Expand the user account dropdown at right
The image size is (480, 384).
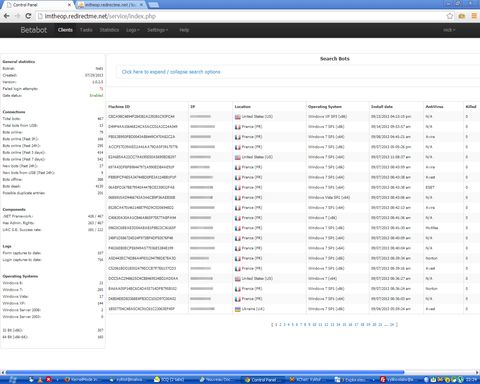point(449,30)
